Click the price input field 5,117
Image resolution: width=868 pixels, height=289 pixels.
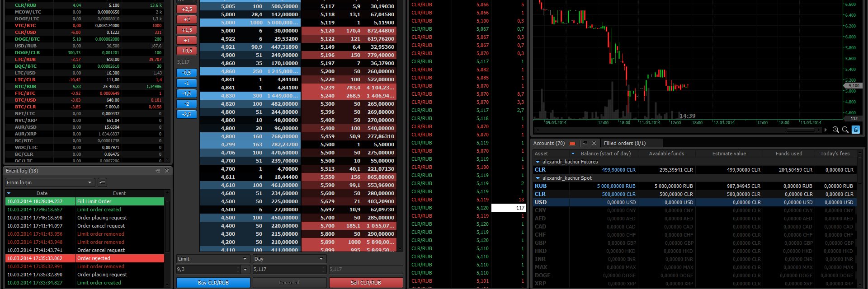click(x=289, y=270)
